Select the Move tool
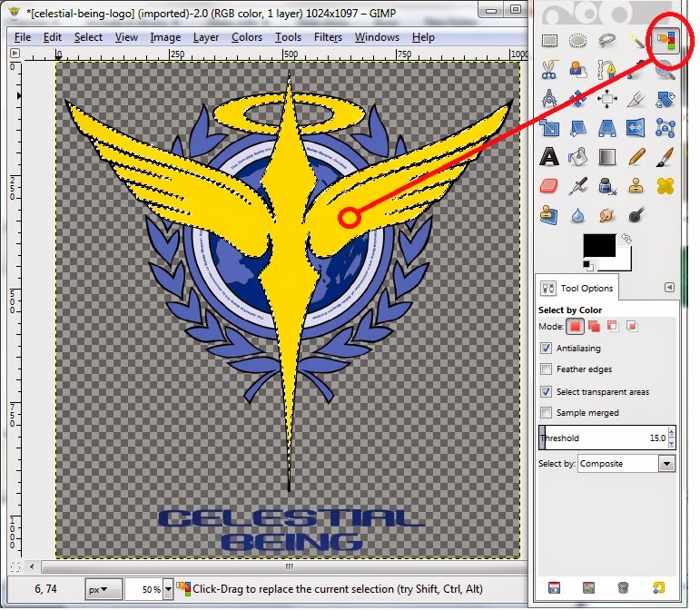The height and width of the screenshot is (610, 700). tap(577, 99)
